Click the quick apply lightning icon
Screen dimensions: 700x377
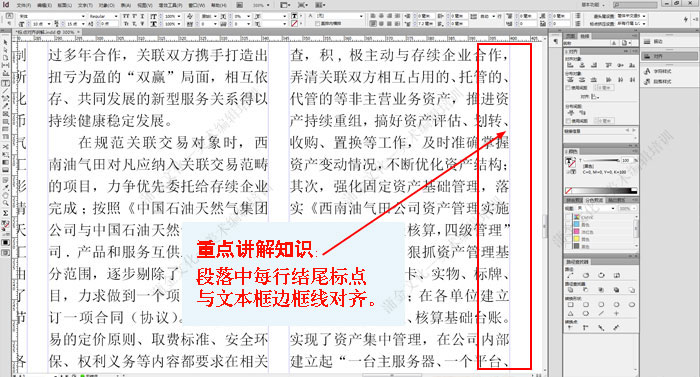click(x=685, y=19)
